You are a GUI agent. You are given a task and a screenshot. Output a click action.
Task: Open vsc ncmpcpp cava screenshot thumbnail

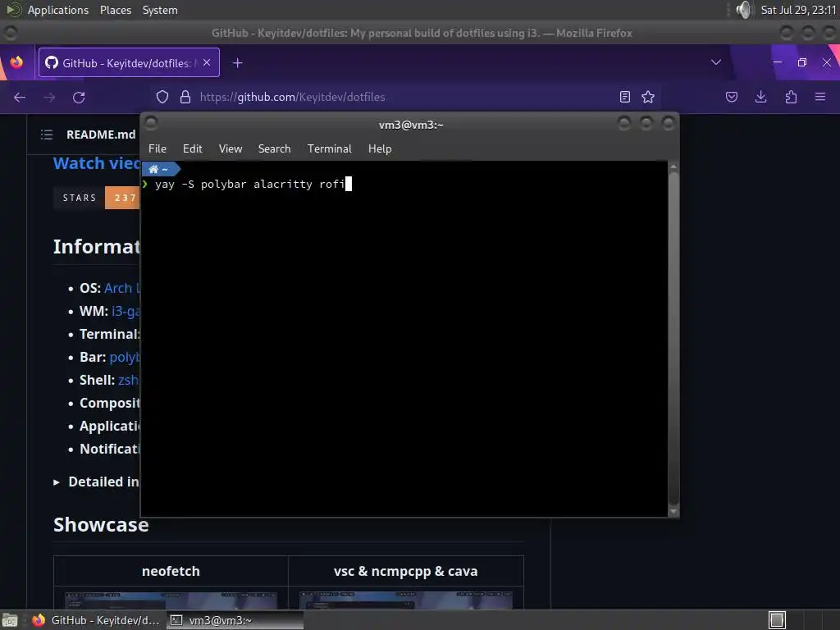click(x=405, y=600)
